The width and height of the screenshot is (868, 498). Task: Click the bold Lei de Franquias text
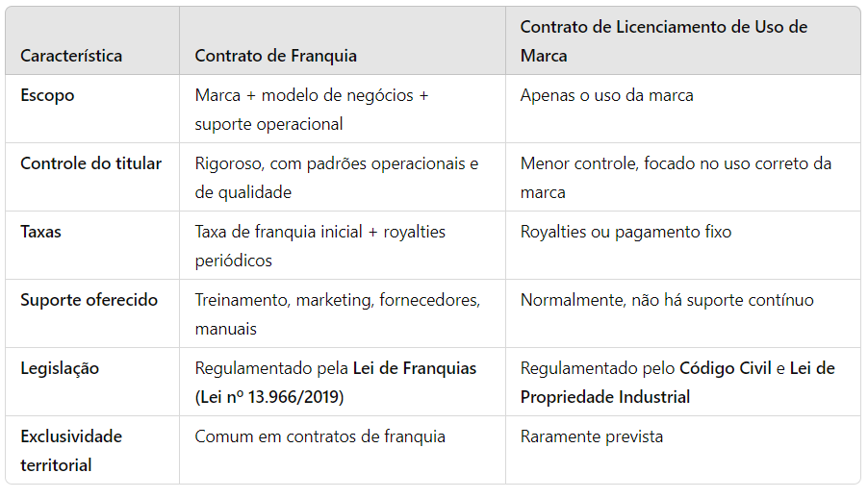415,368
